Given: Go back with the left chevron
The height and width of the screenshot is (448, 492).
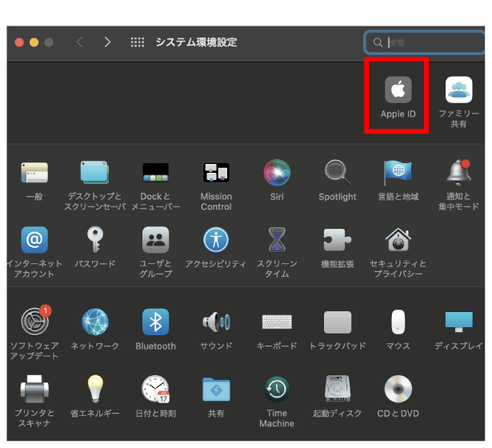Looking at the screenshot, I should coord(79,42).
